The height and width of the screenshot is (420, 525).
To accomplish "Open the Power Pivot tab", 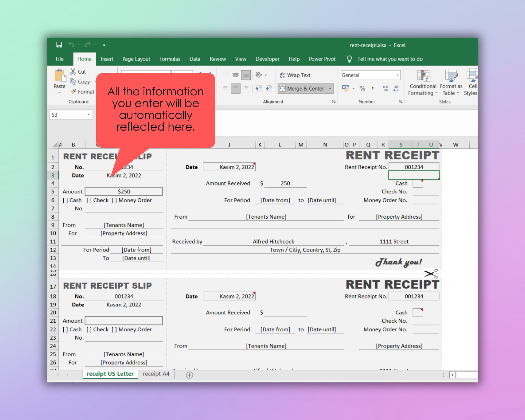I will point(322,59).
